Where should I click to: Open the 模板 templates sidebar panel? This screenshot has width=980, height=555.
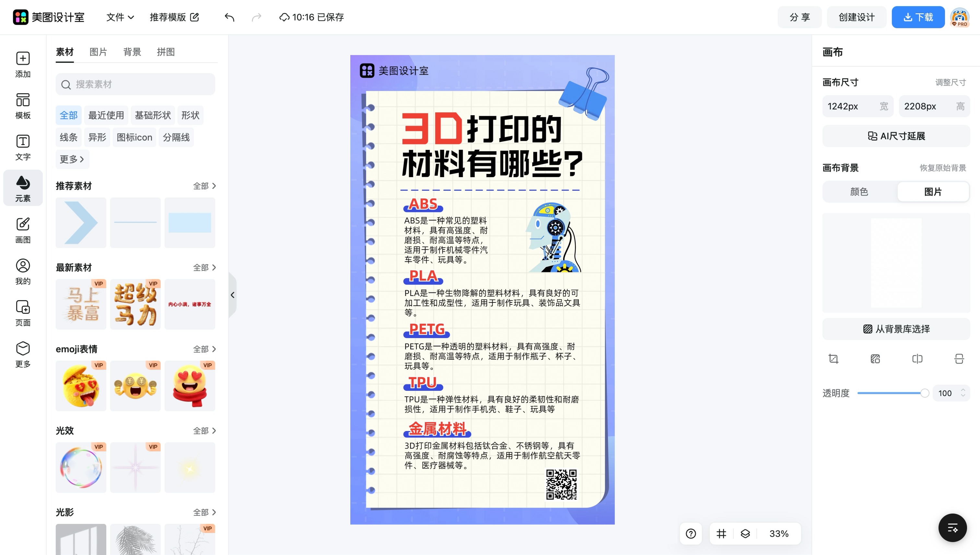(23, 106)
